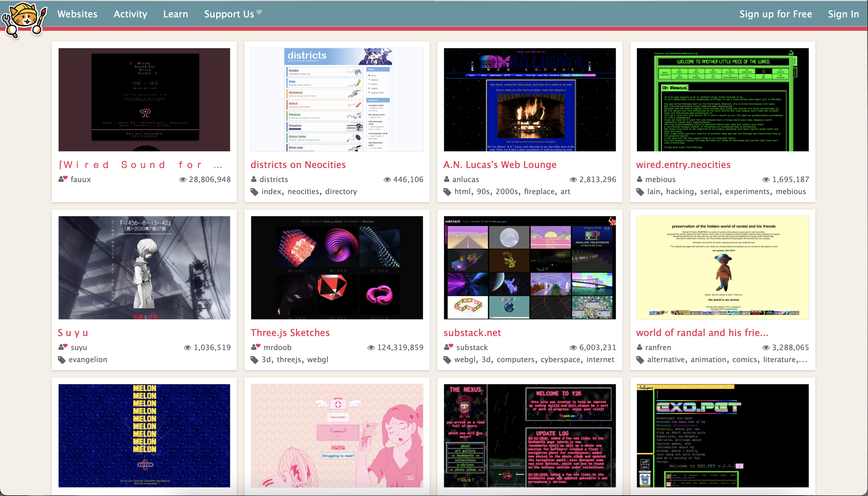Open the EXO.PET site thumbnail
The height and width of the screenshot is (496, 868).
point(722,436)
